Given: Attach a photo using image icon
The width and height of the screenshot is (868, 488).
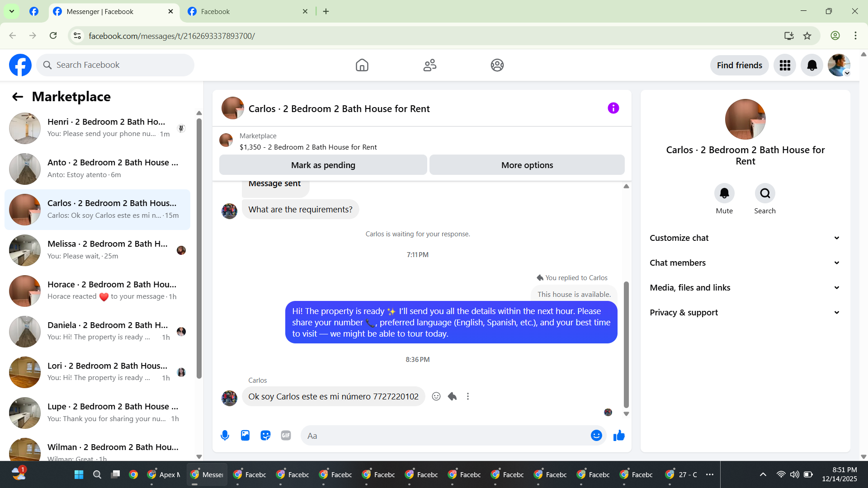Looking at the screenshot, I should click(x=245, y=436).
